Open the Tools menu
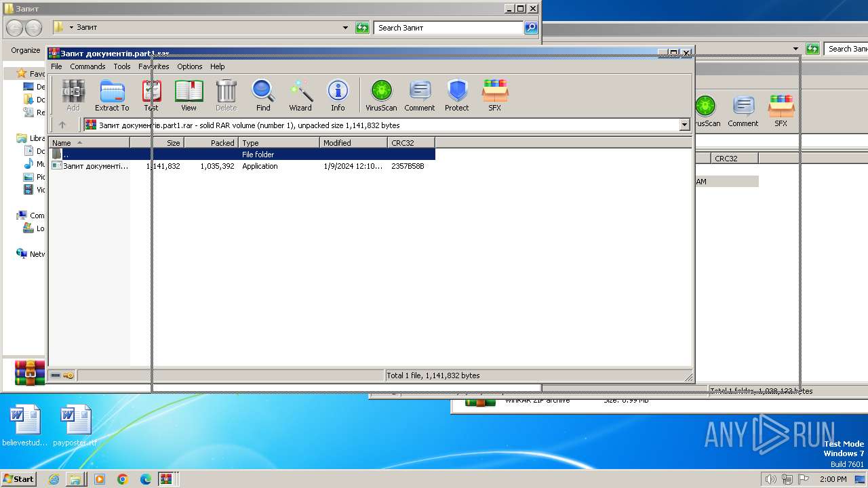This screenshot has height=488, width=868. 122,66
